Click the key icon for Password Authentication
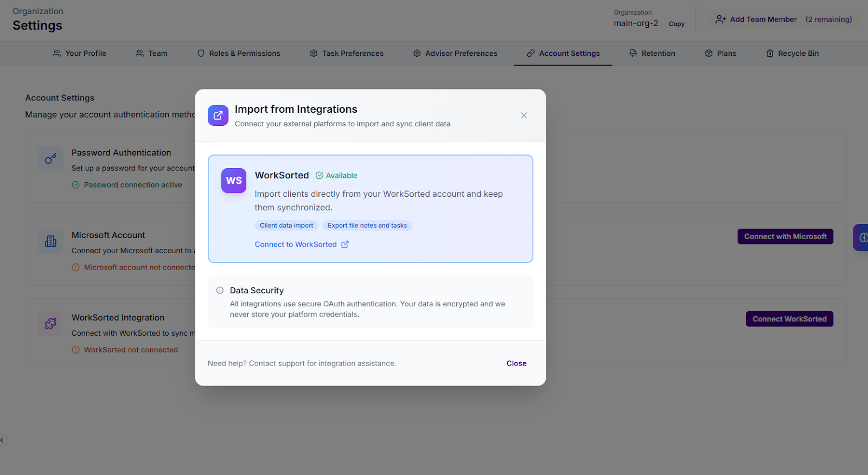The image size is (868, 475). (50, 159)
